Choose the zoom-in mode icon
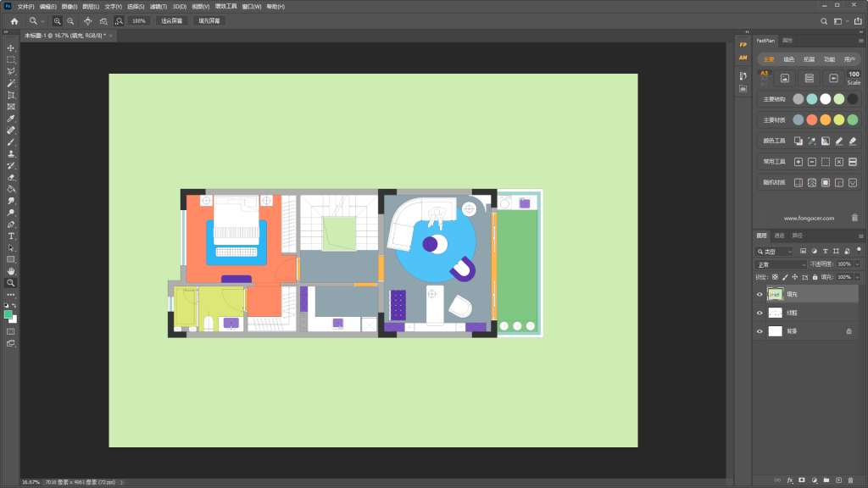 (57, 21)
